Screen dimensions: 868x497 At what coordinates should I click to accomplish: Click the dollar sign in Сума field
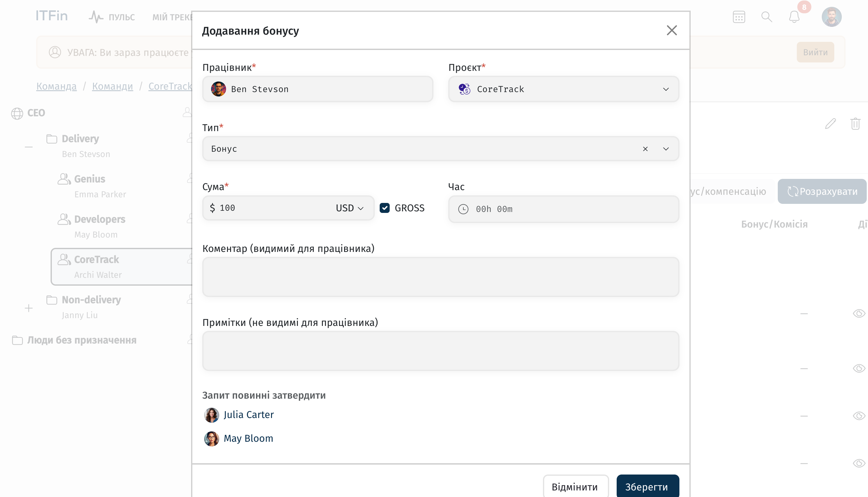212,208
